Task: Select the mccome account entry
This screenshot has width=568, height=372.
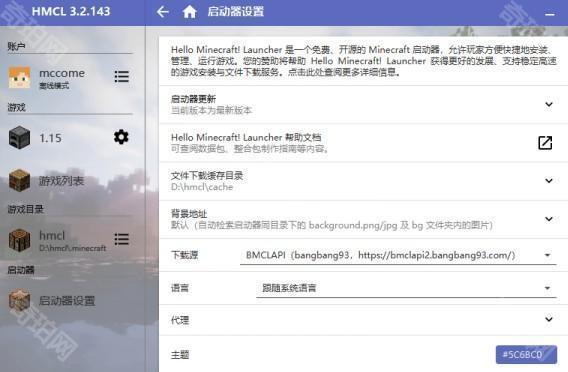Action: coord(70,77)
